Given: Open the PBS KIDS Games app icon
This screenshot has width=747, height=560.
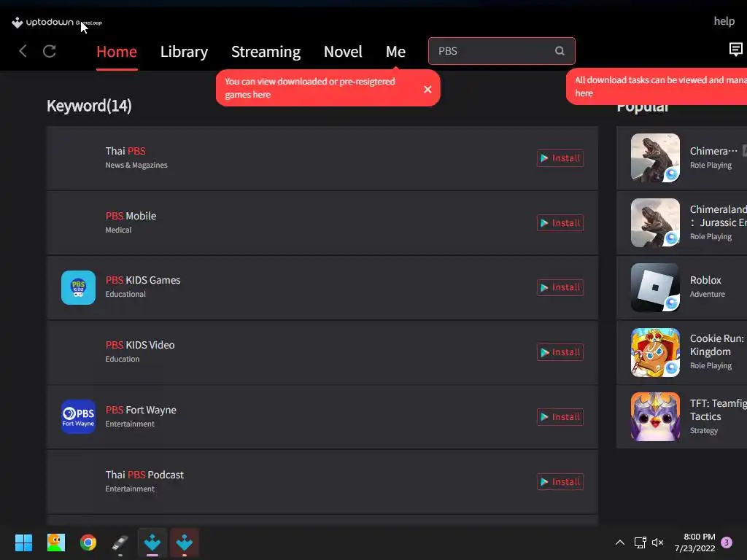Looking at the screenshot, I should coord(78,287).
